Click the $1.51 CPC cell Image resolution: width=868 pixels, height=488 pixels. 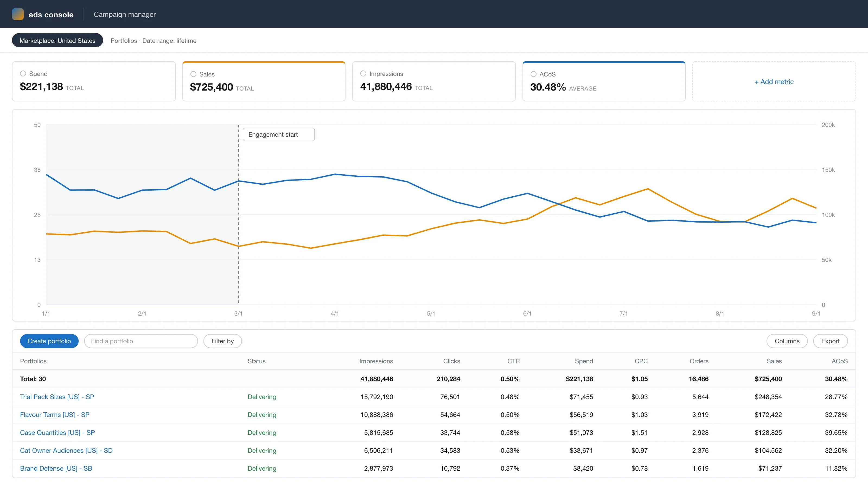pos(639,432)
